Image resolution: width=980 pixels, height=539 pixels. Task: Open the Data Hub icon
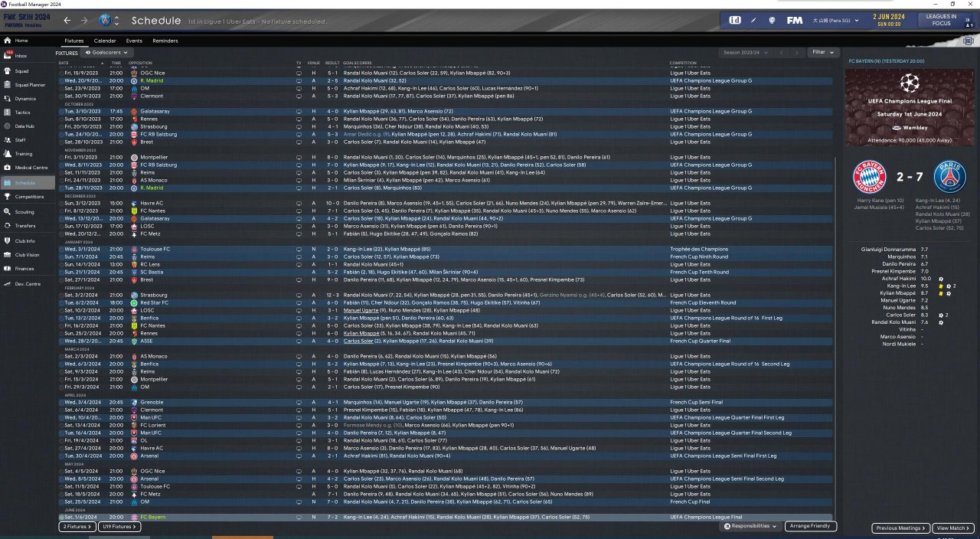tap(7, 126)
